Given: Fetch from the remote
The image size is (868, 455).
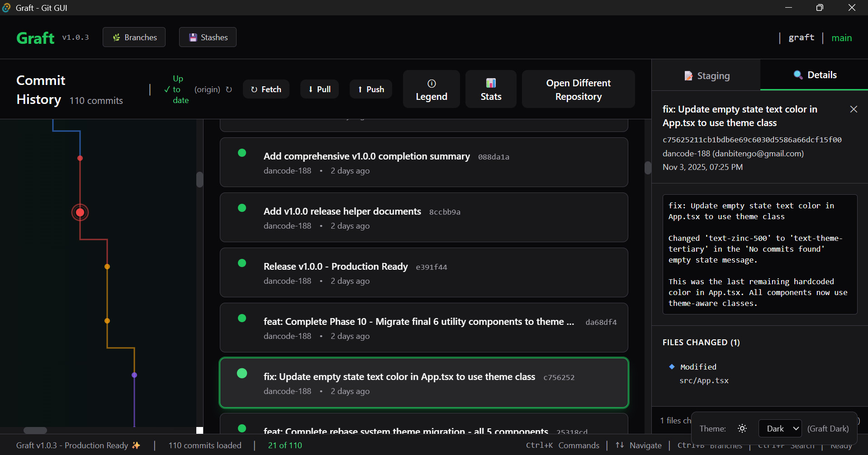Looking at the screenshot, I should click(x=266, y=89).
